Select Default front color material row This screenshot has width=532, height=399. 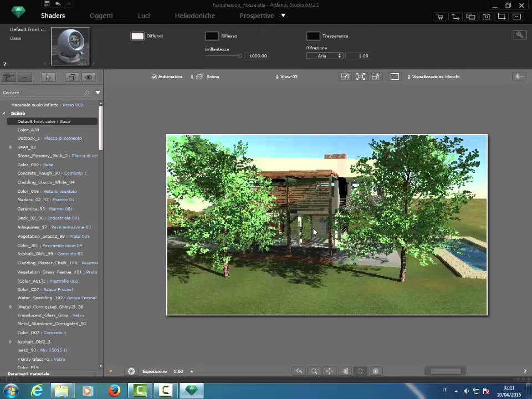pos(52,121)
